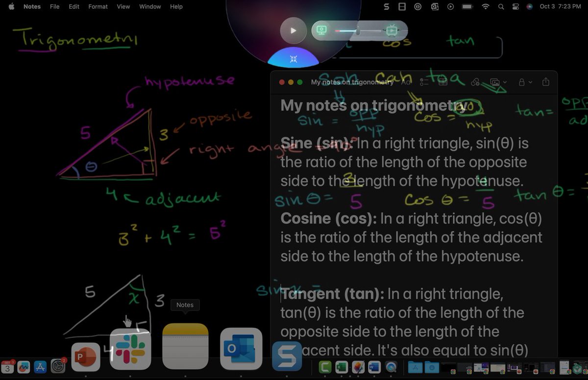The width and height of the screenshot is (588, 380).
Task: Open the Calendar app in the Dock
Action: coord(7,367)
